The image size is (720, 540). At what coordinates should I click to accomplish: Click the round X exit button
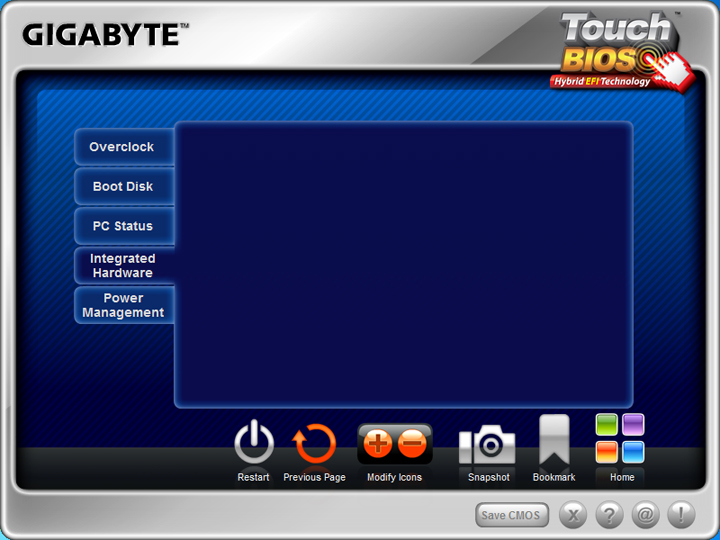coord(572,515)
